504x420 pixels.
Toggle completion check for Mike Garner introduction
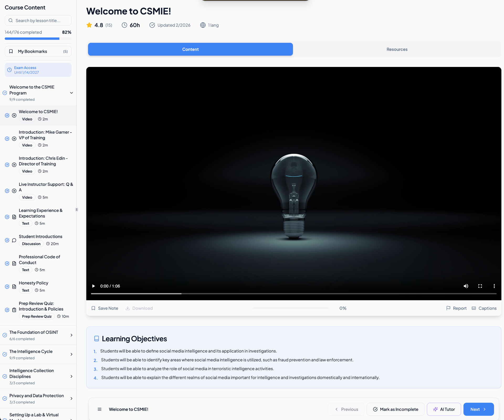[7, 139]
